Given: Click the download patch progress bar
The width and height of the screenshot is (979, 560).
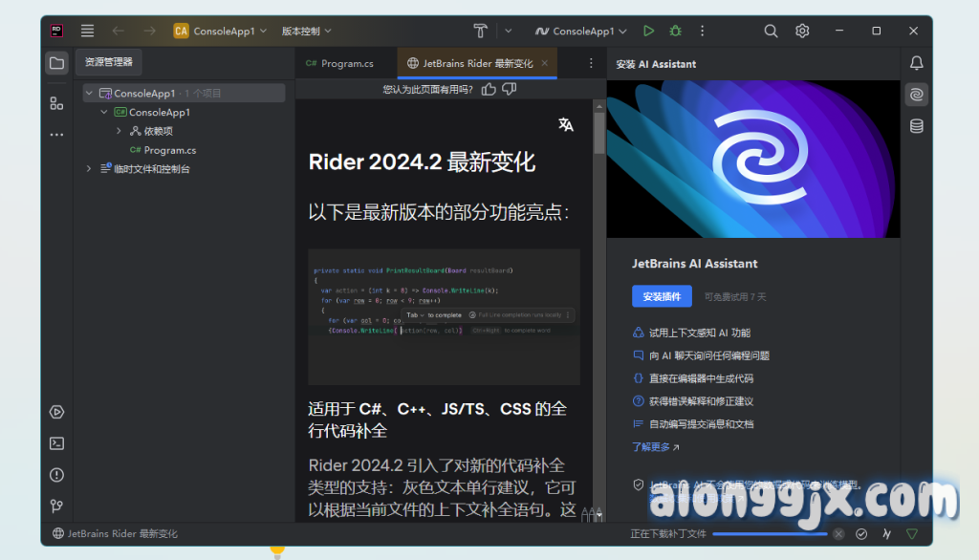Looking at the screenshot, I should (770, 534).
